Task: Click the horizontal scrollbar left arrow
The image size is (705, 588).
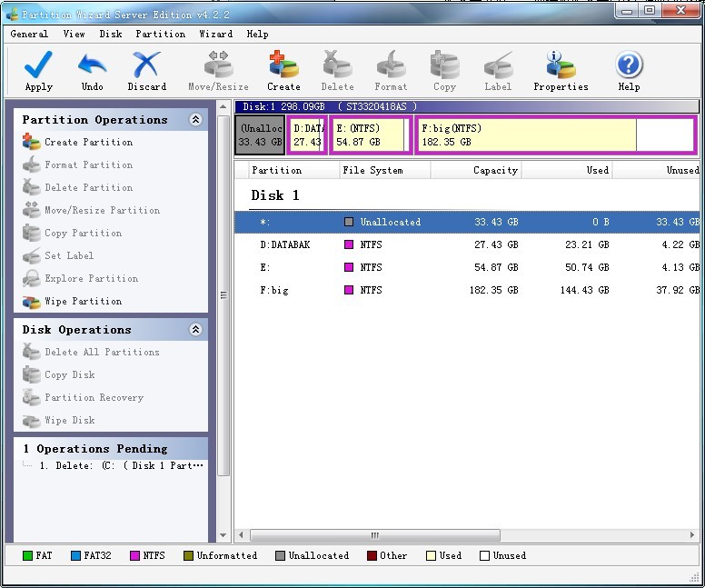Action: click(241, 535)
